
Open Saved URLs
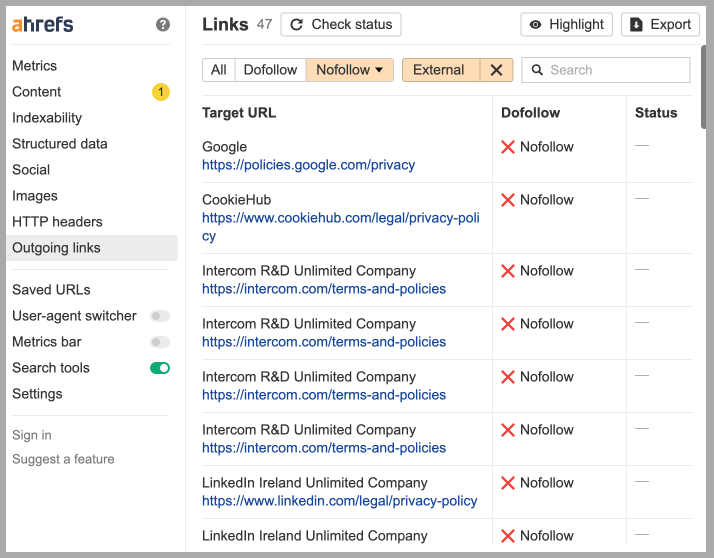point(51,290)
